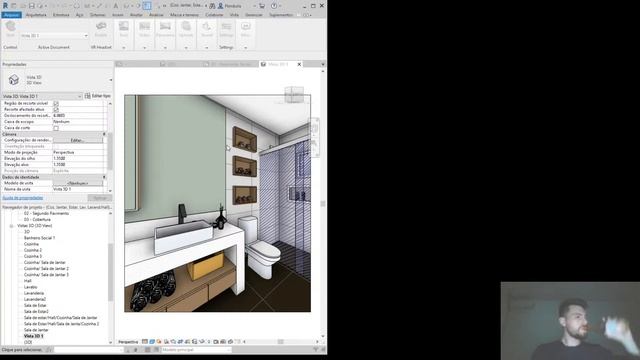Screen dimensions: 640x360
Task: Select the bold Vista 3D 1 tree item
Action: click(33, 336)
